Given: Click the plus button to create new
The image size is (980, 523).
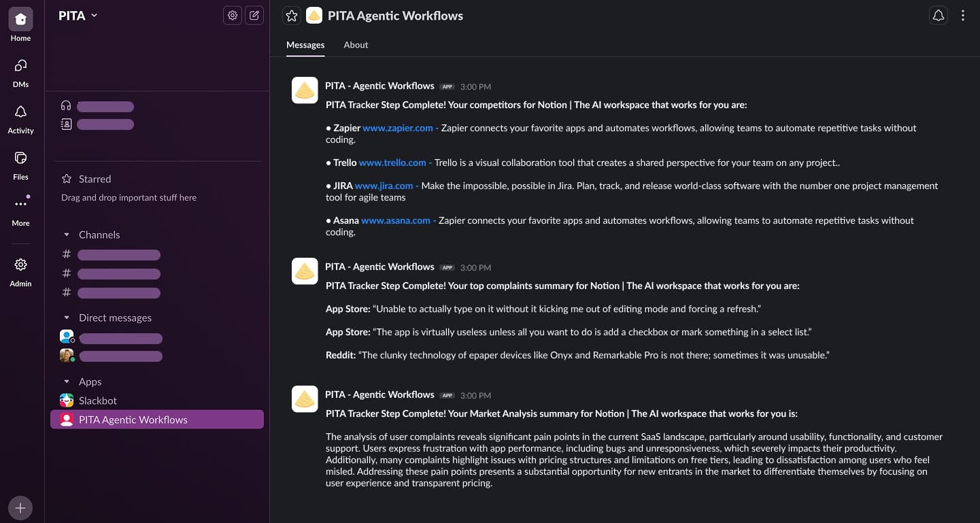Looking at the screenshot, I should [x=20, y=507].
